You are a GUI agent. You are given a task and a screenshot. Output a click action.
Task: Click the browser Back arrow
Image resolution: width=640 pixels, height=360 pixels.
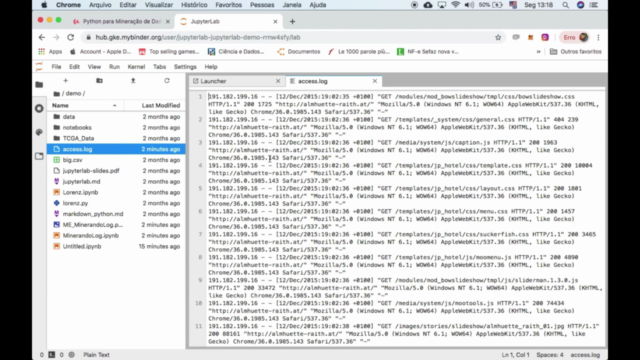click(42, 37)
